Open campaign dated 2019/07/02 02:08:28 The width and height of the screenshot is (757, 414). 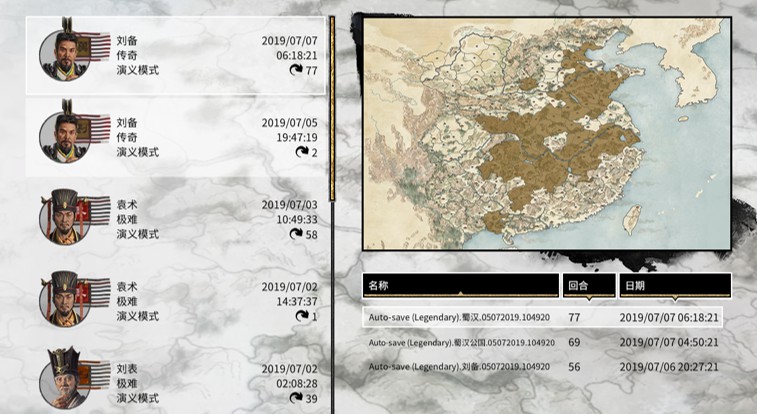176,381
